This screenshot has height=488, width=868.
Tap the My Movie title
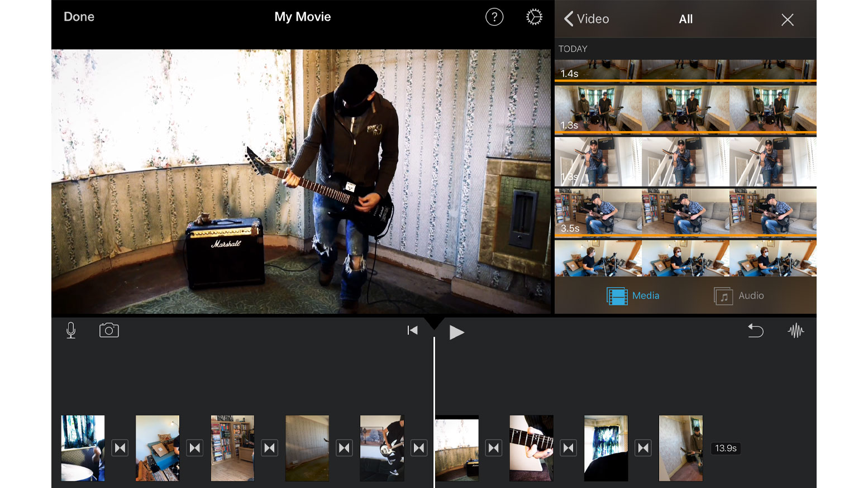[x=303, y=17]
